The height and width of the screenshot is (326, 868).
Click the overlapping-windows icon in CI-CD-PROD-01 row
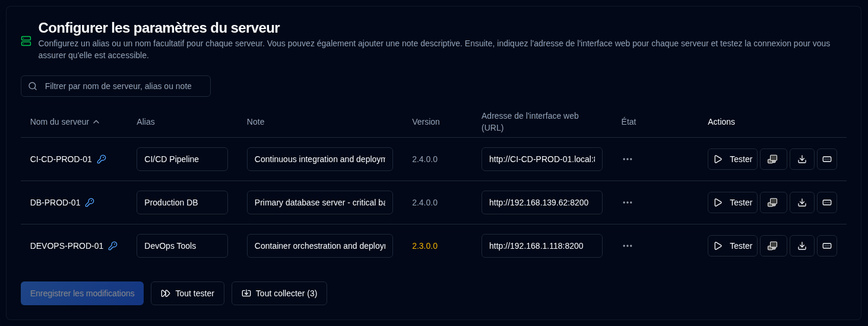point(773,159)
